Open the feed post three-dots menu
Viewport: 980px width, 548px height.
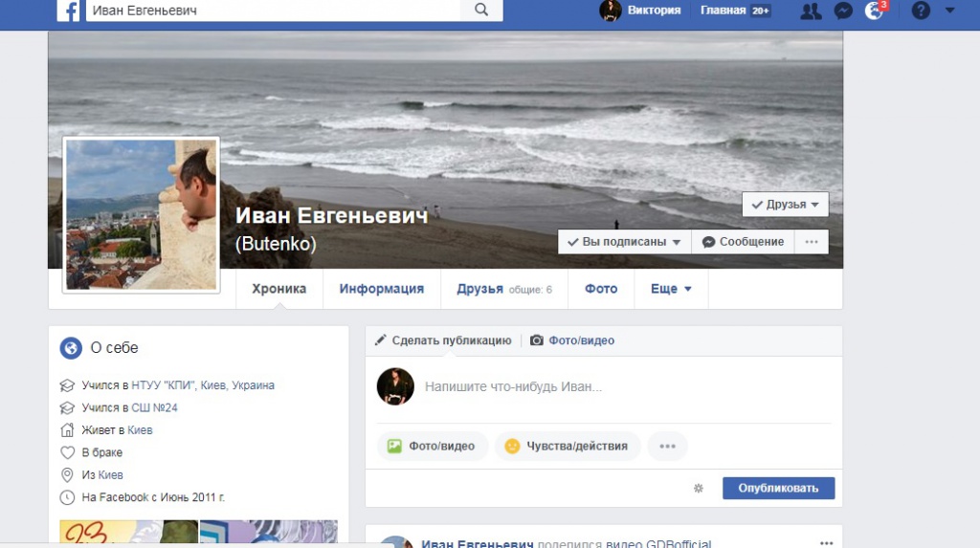826,543
